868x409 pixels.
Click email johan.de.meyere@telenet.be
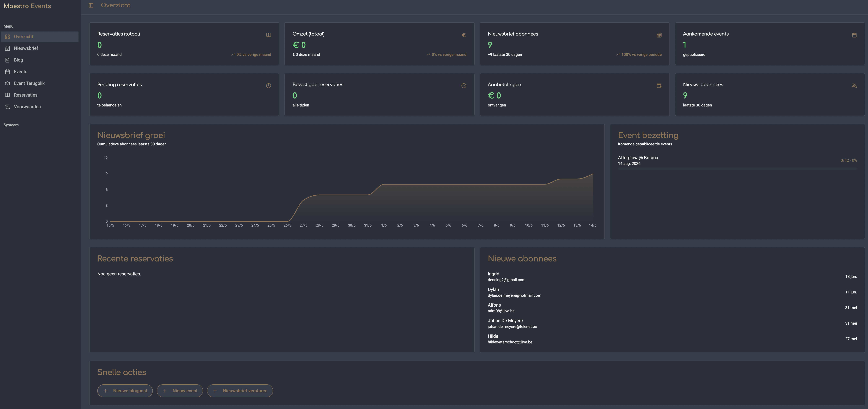(x=512, y=327)
